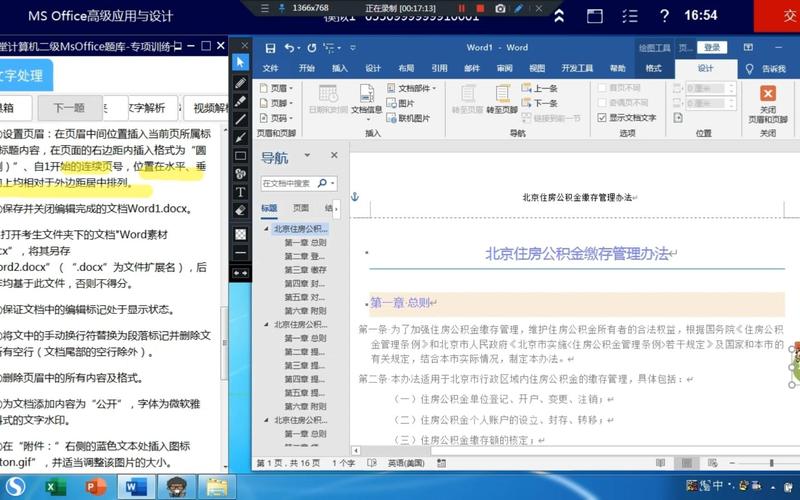Click the double-arrow expand toolbar icon
Image resolution: width=800 pixels, height=500 pixels.
coord(240,273)
